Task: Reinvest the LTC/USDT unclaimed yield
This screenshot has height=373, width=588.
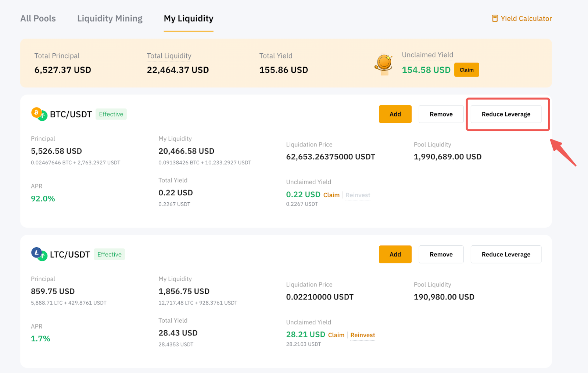Action: click(x=362, y=335)
